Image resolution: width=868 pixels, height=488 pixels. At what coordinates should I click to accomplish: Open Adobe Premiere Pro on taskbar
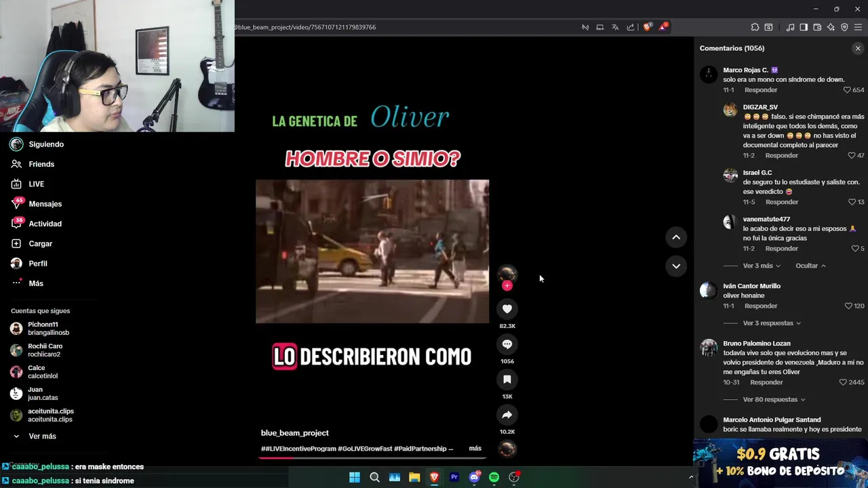point(454,477)
